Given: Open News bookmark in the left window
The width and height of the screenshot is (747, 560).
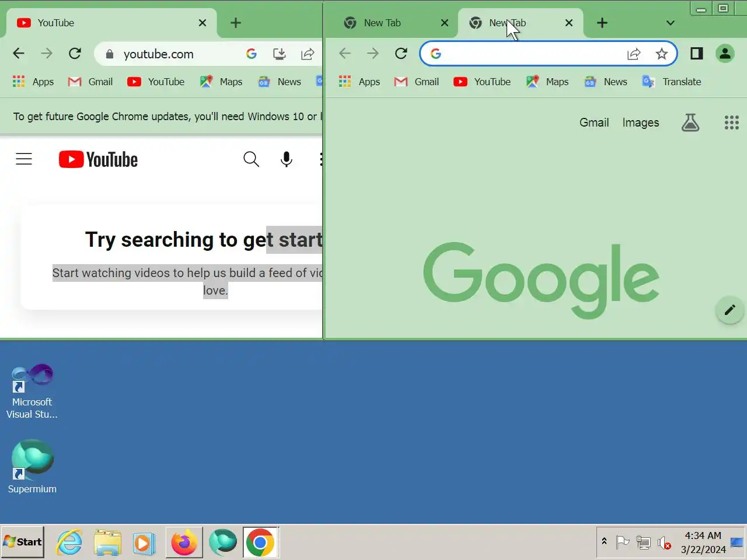Looking at the screenshot, I should coord(280,82).
